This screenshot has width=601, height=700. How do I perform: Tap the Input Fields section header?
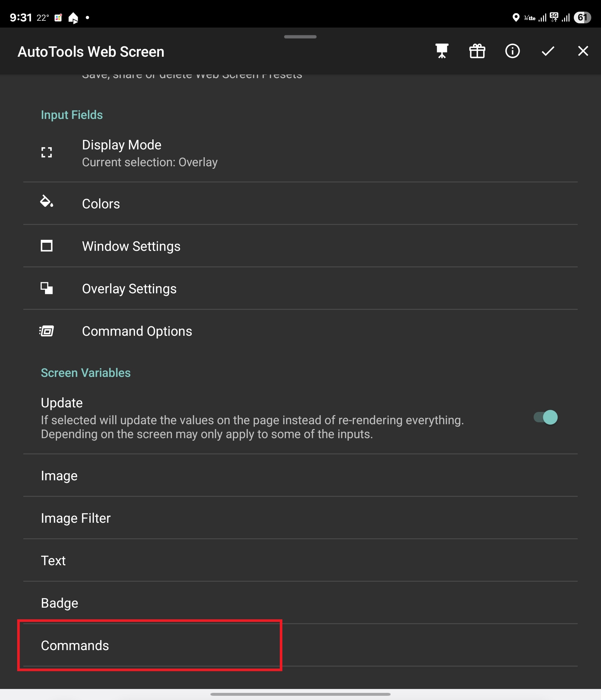[x=72, y=115]
